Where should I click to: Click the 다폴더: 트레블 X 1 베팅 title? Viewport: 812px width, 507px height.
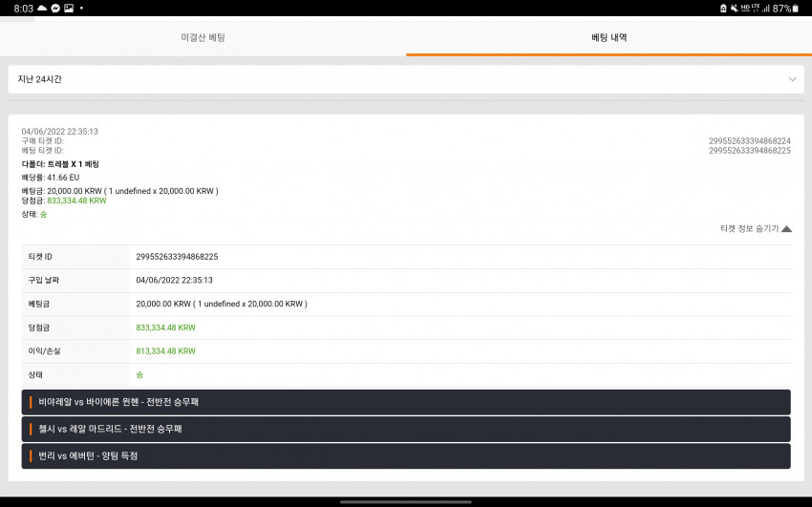(60, 164)
